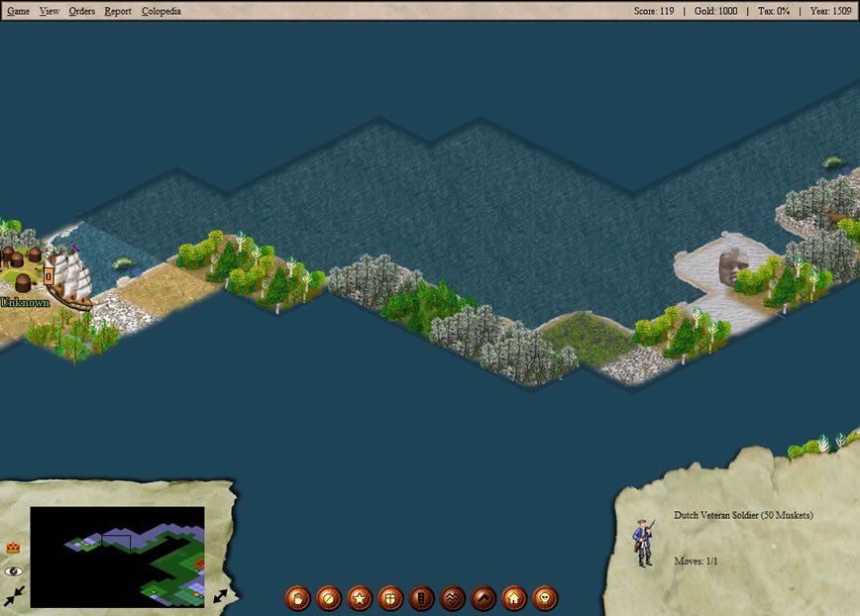Click the Dutch Veteran Soldier portrait
The image size is (860, 616).
[643, 543]
